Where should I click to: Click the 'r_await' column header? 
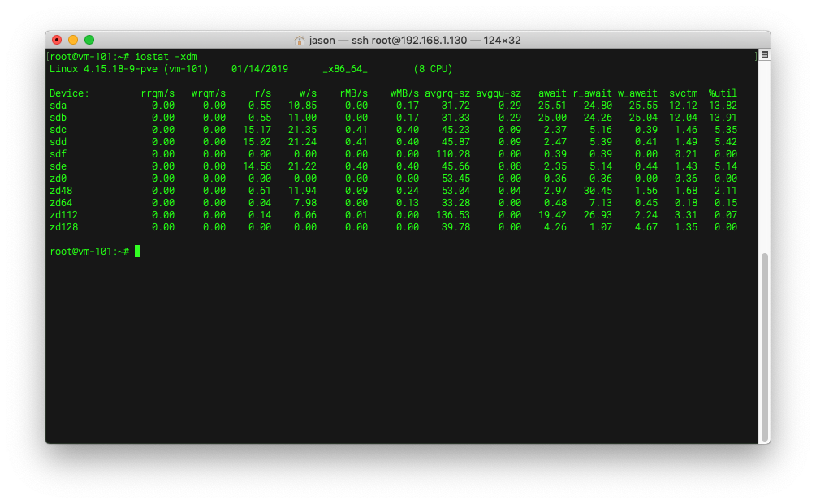593,93
